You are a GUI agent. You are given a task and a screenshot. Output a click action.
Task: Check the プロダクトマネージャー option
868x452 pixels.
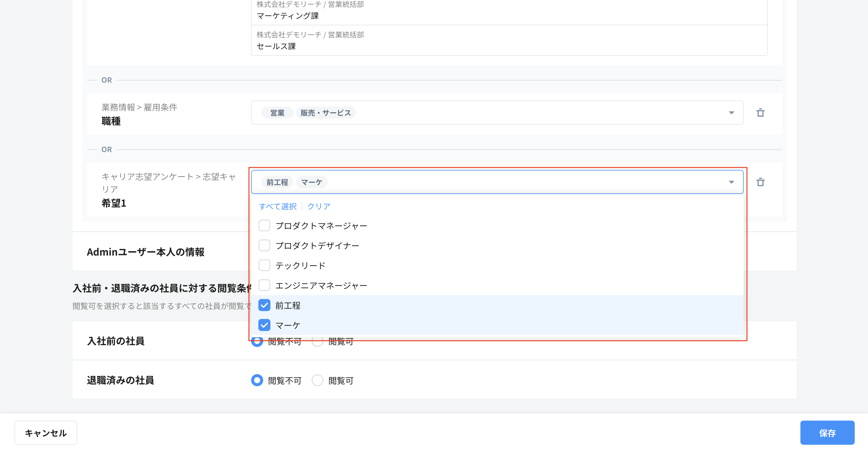tap(264, 225)
